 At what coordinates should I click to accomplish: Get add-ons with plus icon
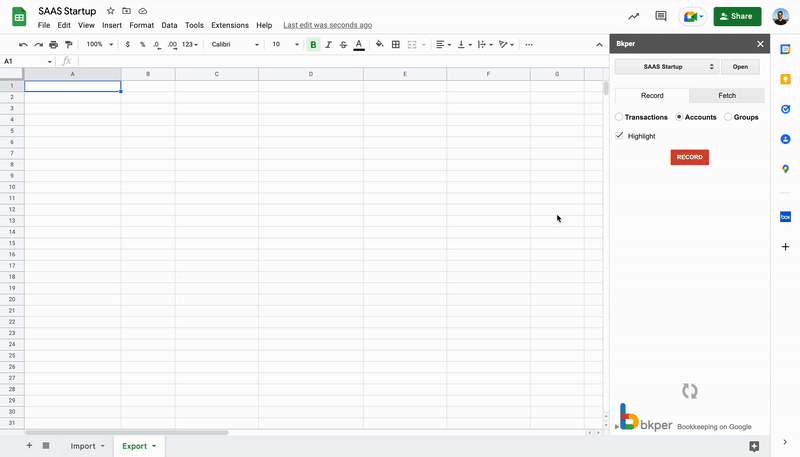pos(785,247)
